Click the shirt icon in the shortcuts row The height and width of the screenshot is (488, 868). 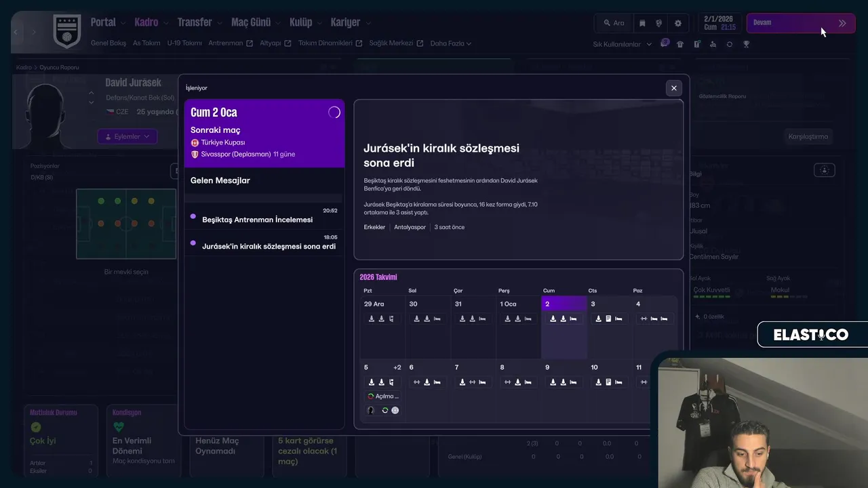click(x=680, y=44)
